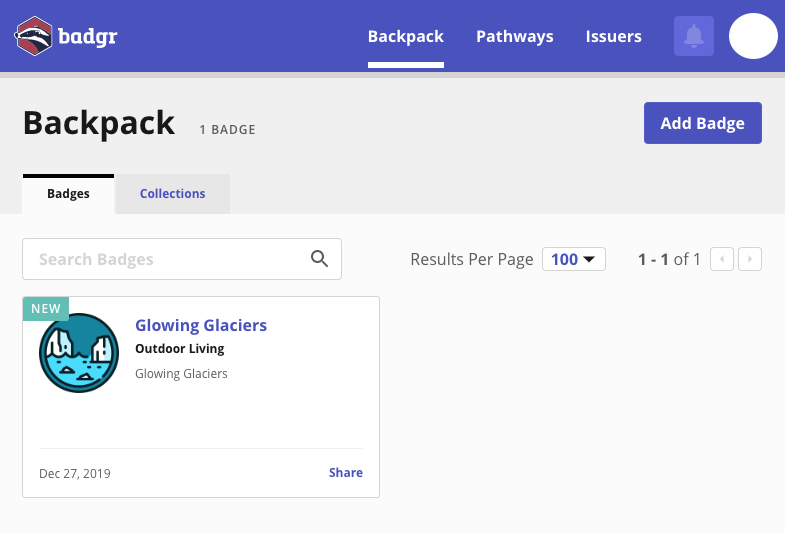Share the Glowing Glaciers badge
785x533 pixels.
345,473
